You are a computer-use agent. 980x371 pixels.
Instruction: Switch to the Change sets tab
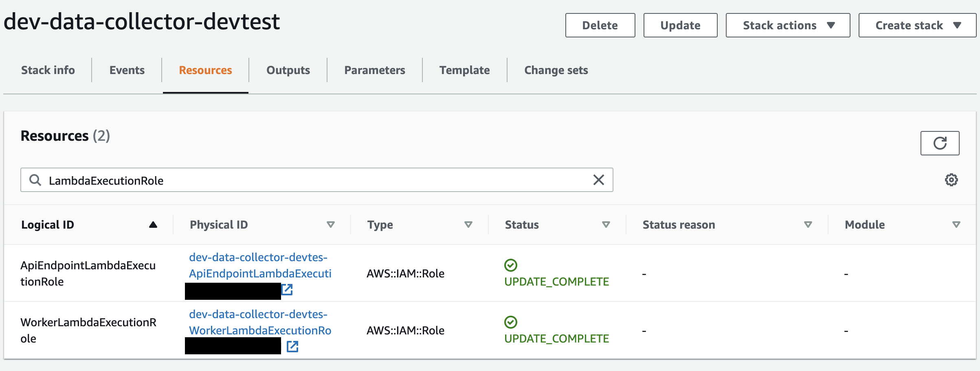[556, 70]
